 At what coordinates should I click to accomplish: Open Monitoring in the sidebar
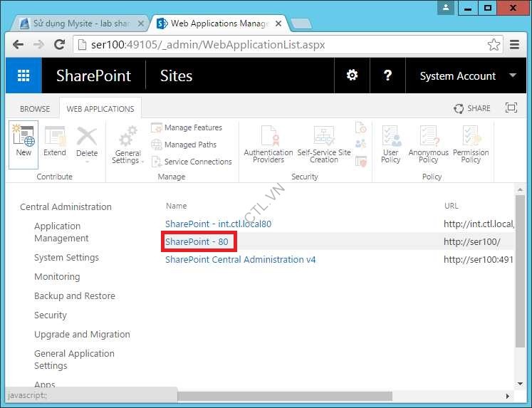pos(57,277)
